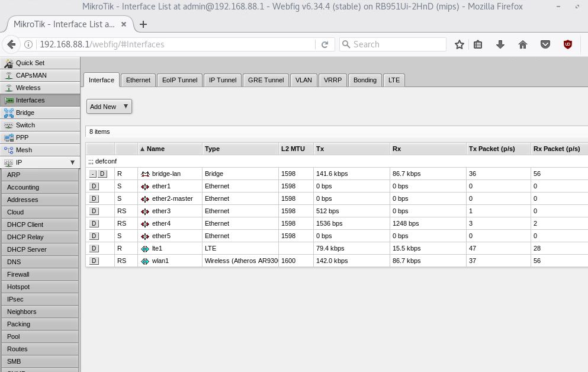Viewport: 588px width, 372px height.
Task: Click the address bar URL field
Action: [176, 44]
